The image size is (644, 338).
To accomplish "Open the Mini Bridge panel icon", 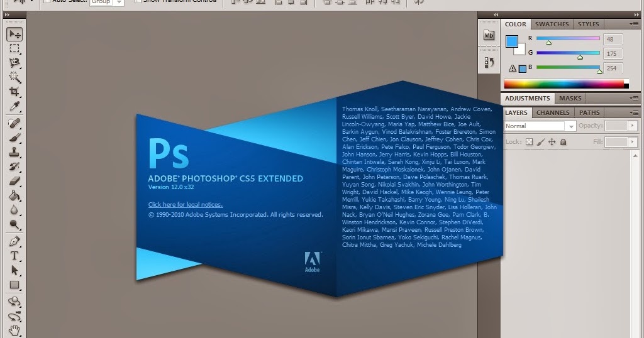I will pyautogui.click(x=489, y=36).
